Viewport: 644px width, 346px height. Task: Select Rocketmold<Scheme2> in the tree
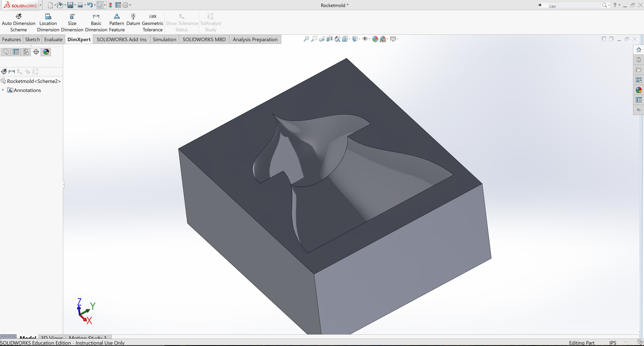[31, 81]
